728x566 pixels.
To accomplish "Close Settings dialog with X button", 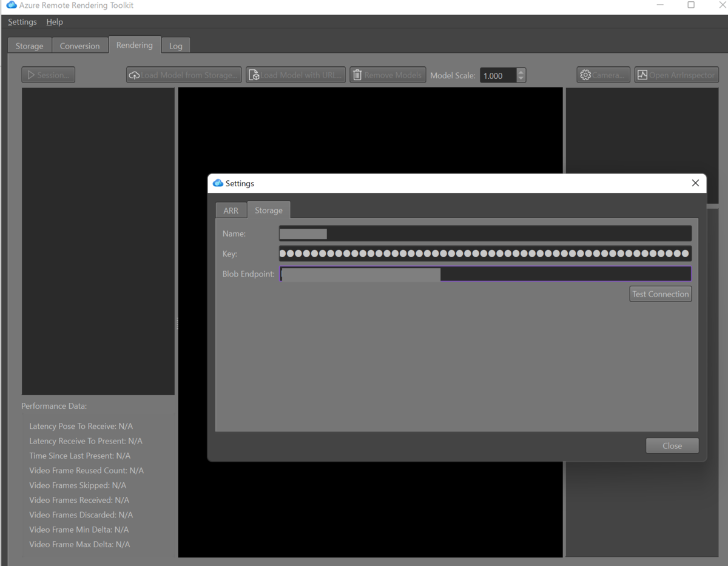I will click(x=695, y=183).
